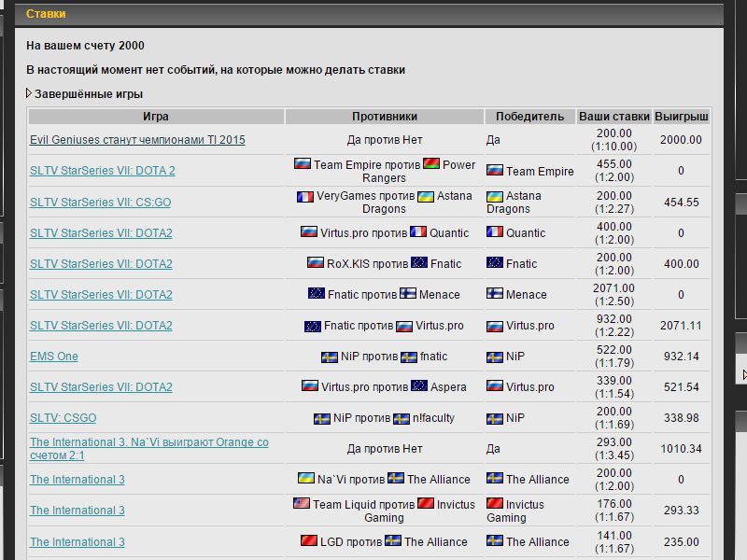Click the Ставки panel title bar
This screenshot has height=560, width=747.
point(369,14)
